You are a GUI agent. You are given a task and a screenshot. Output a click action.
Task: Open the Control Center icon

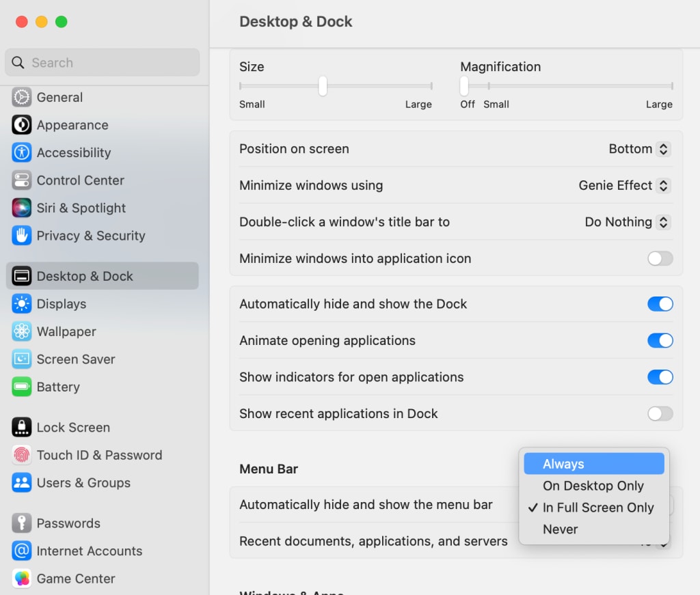click(22, 180)
